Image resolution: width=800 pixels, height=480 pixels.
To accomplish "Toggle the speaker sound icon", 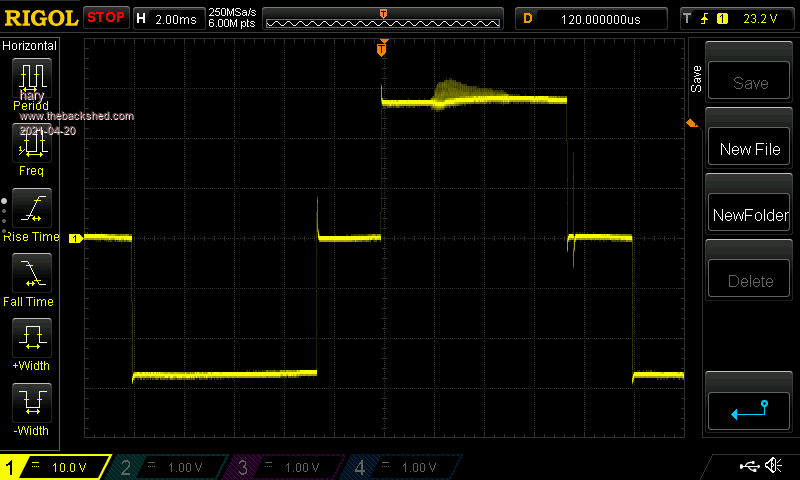I will [773, 466].
